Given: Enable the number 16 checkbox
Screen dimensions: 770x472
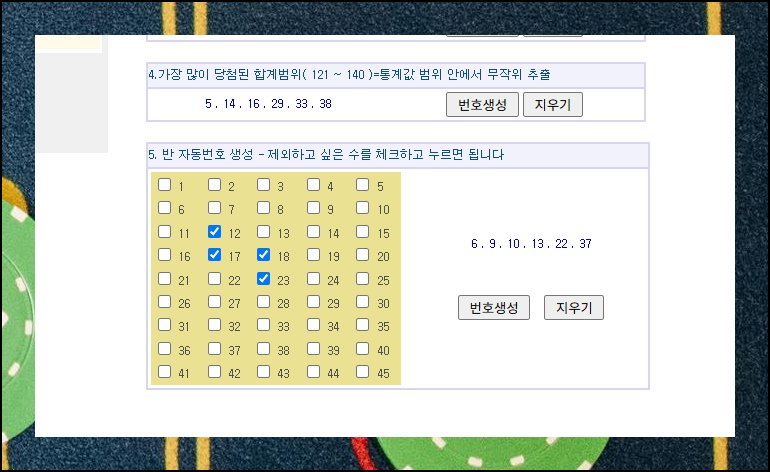Looking at the screenshot, I should point(165,254).
